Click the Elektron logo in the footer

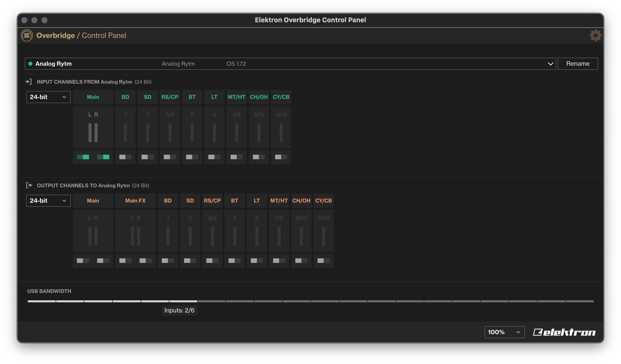coord(564,332)
